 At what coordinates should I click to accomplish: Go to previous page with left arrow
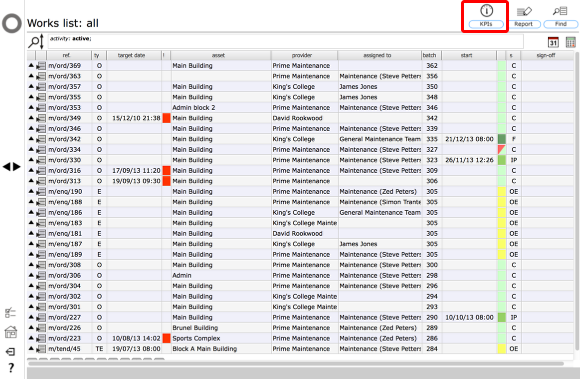[x=6, y=167]
